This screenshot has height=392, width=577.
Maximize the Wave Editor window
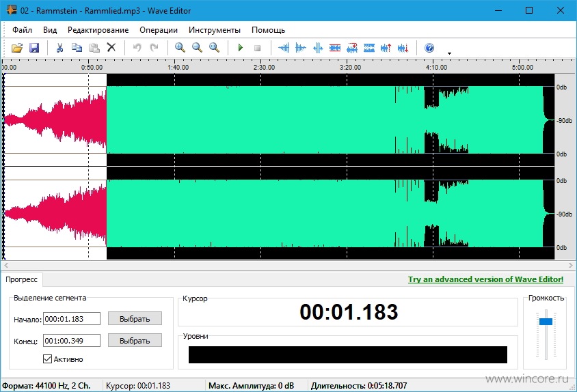528,10
